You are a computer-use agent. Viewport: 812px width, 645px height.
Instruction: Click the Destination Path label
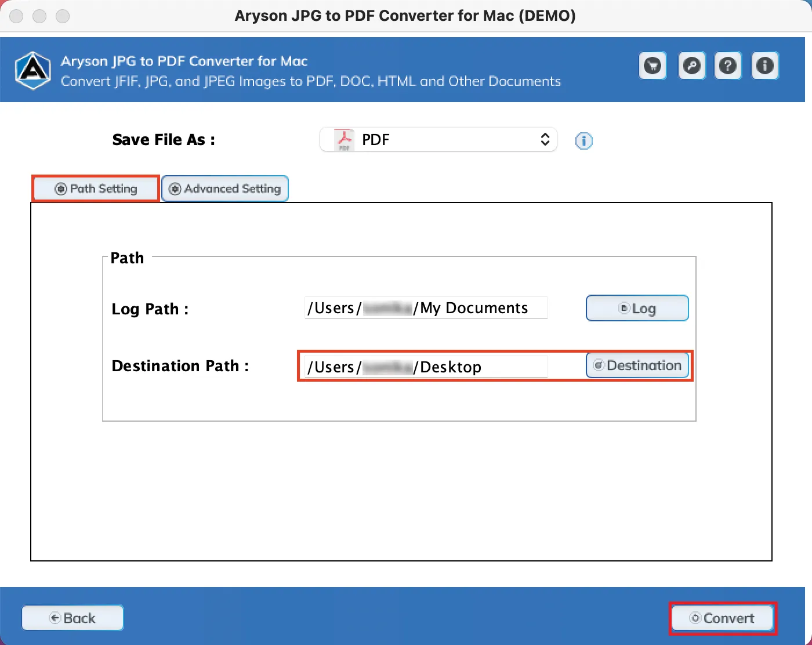point(180,366)
